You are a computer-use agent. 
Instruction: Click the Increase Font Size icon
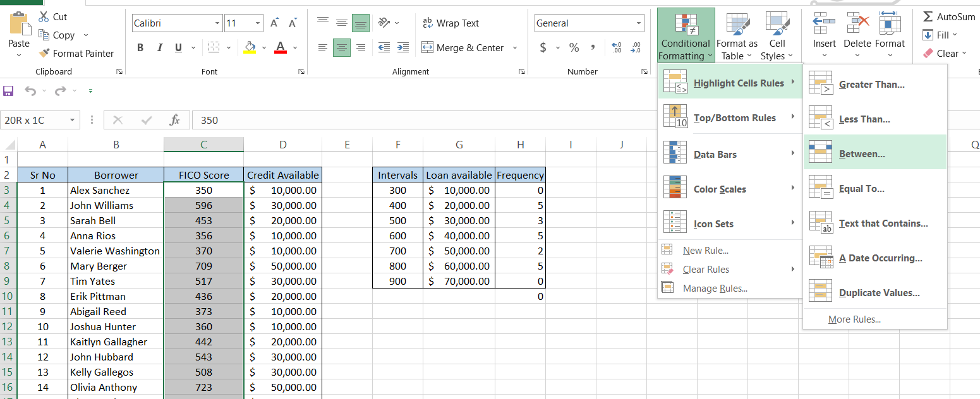pos(275,23)
